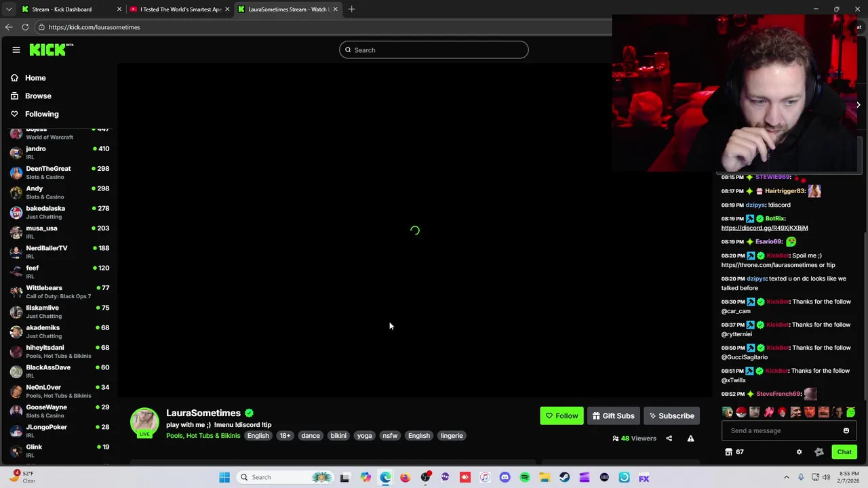Share the stream using the share icon
The height and width of the screenshot is (488, 868).
[x=669, y=439]
